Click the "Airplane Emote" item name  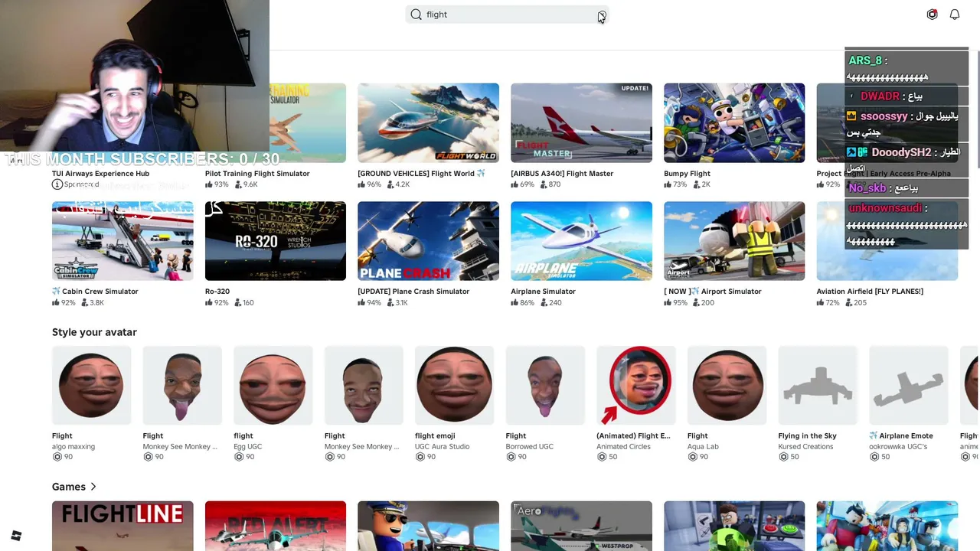pos(900,436)
